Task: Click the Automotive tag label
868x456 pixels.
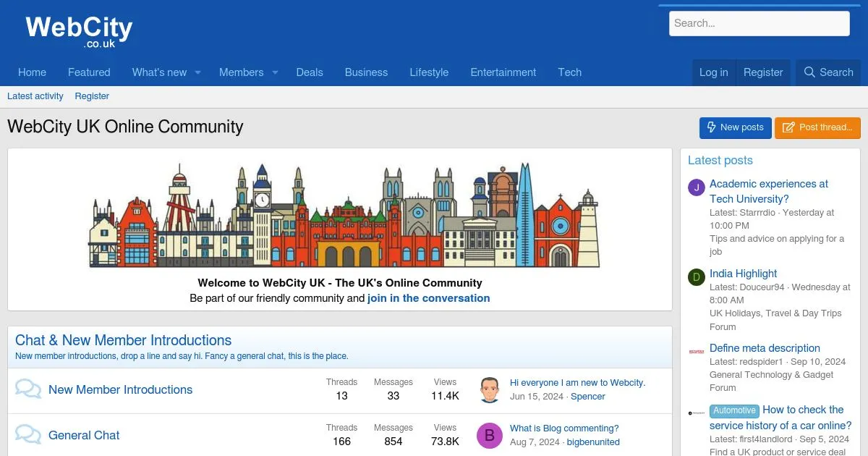Action: point(734,410)
